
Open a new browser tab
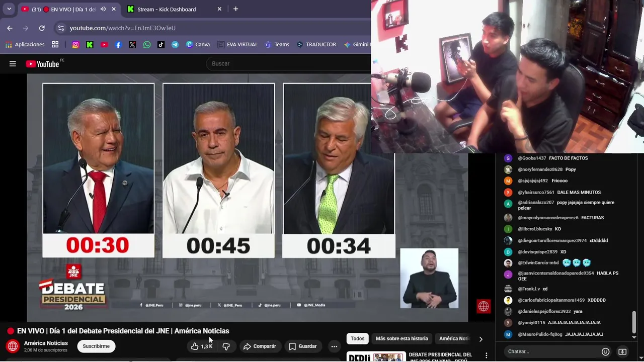pos(235,9)
